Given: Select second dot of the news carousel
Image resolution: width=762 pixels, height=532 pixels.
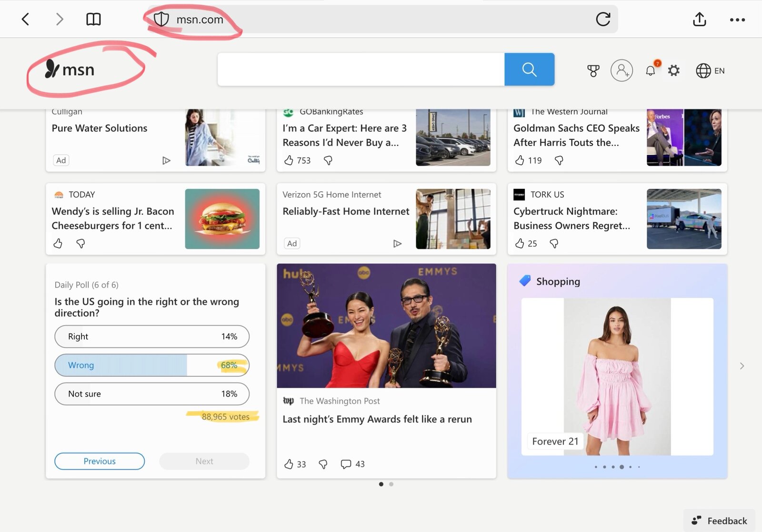Looking at the screenshot, I should pos(391,484).
